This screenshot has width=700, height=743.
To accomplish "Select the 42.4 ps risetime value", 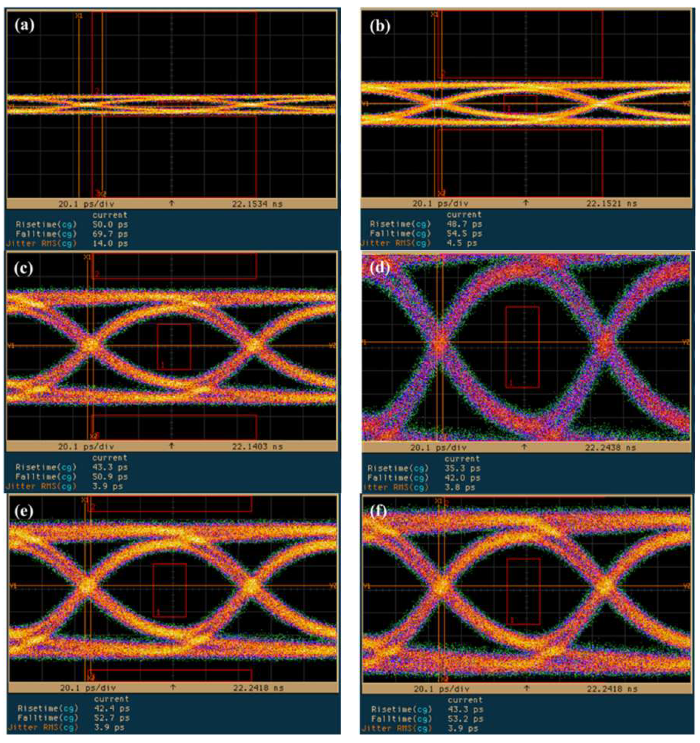I will (111, 708).
